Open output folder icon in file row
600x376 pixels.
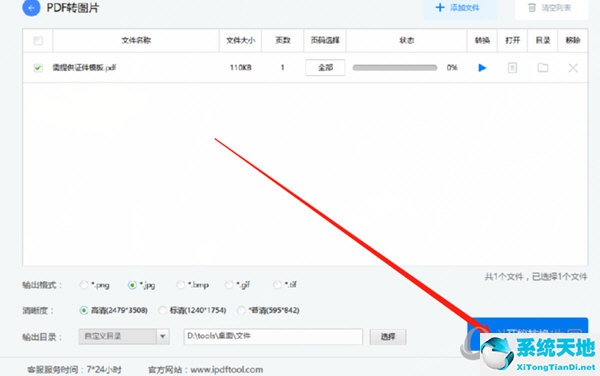click(543, 68)
